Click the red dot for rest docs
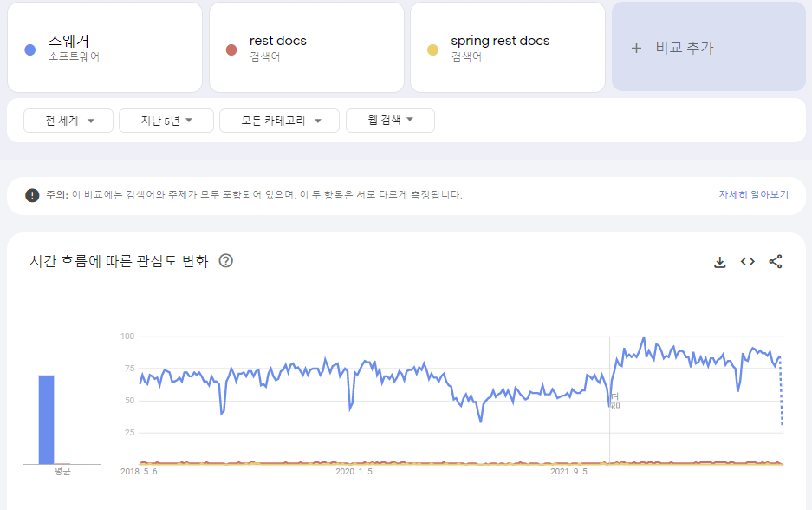Viewport: 812px width, 510px height. (231, 49)
